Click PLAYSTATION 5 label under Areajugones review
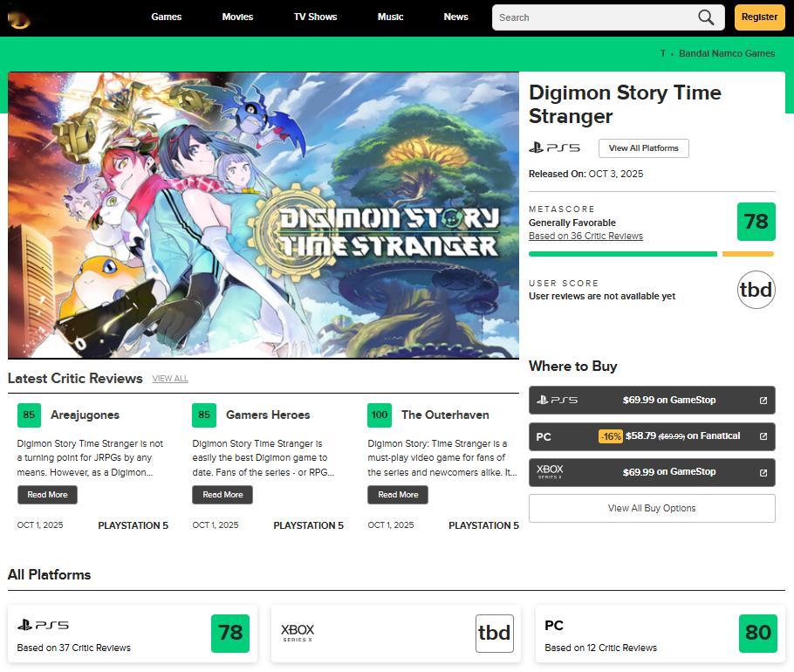794x672 pixels. coord(133,525)
